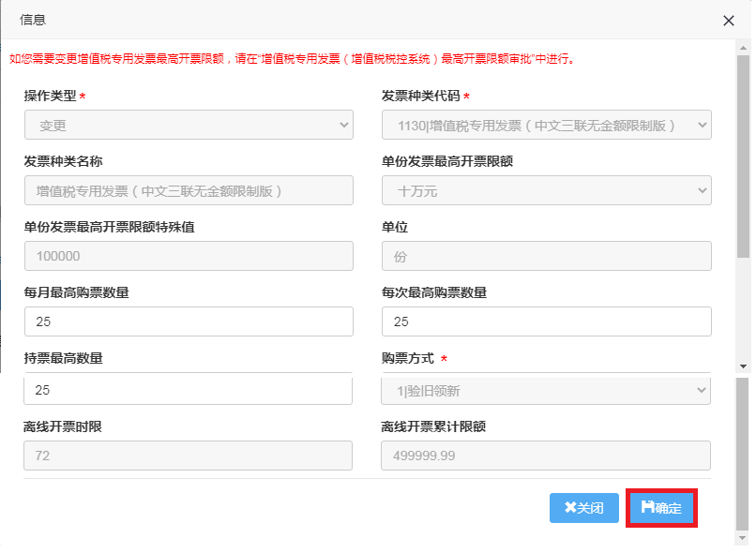Click the 确定 save button
This screenshot has width=756, height=553.
[x=661, y=508]
